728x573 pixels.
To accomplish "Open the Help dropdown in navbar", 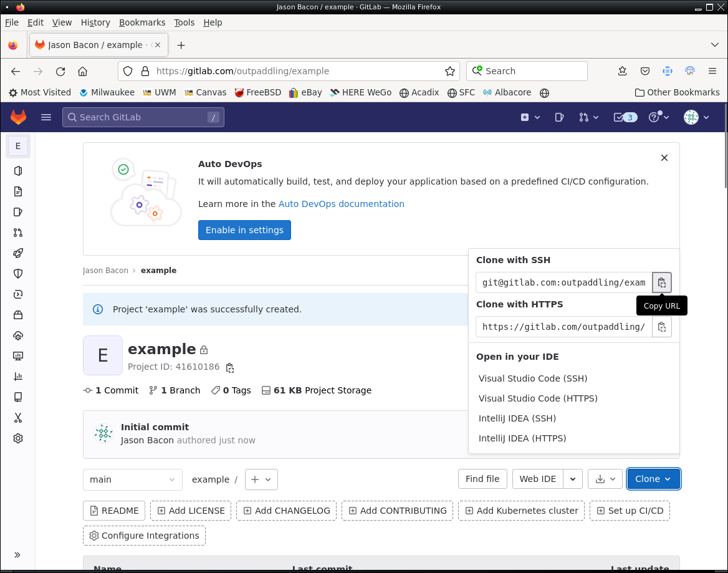I will [x=658, y=117].
